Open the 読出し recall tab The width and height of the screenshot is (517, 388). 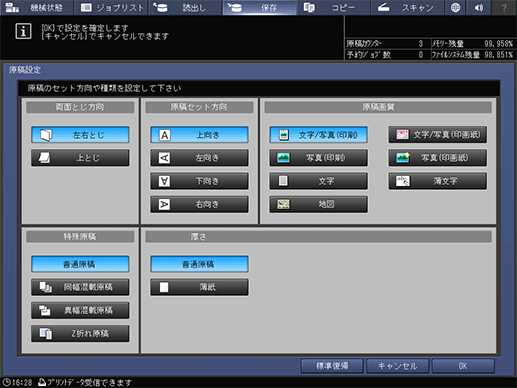tap(186, 7)
